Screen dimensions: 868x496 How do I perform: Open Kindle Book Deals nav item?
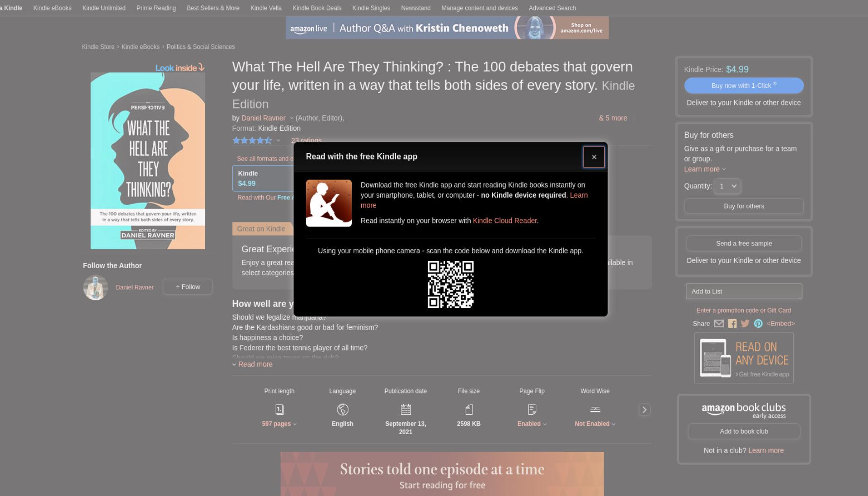317,8
